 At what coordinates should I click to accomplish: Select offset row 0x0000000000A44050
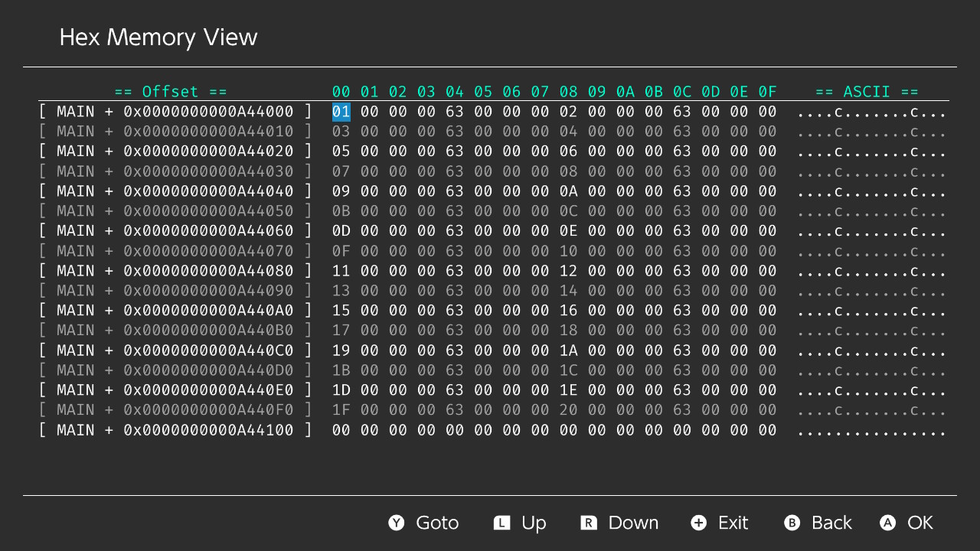coord(175,211)
